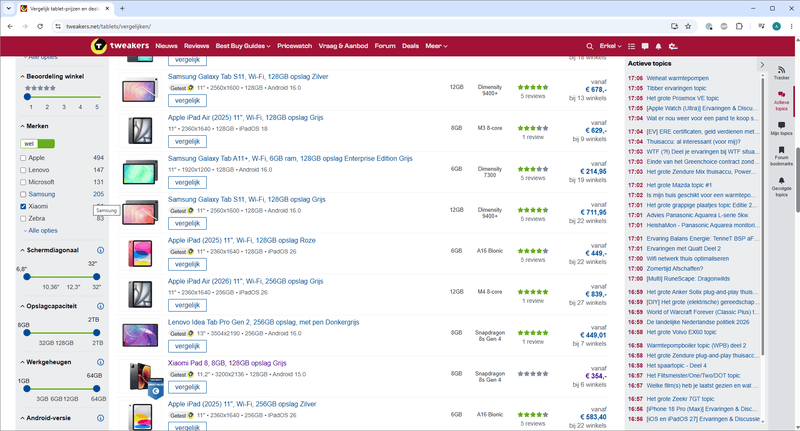Click the Actieve topics panel scrollbar

tap(762, 214)
